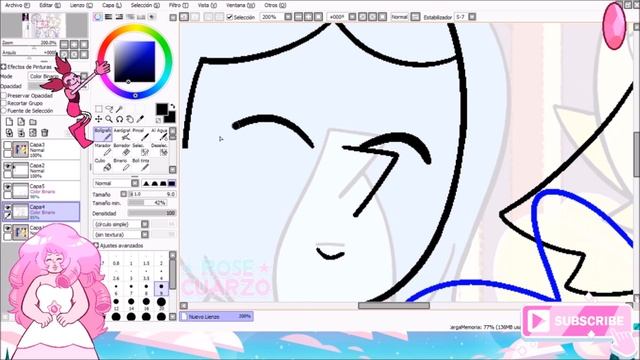Select the rectangular selection tool

[99, 109]
